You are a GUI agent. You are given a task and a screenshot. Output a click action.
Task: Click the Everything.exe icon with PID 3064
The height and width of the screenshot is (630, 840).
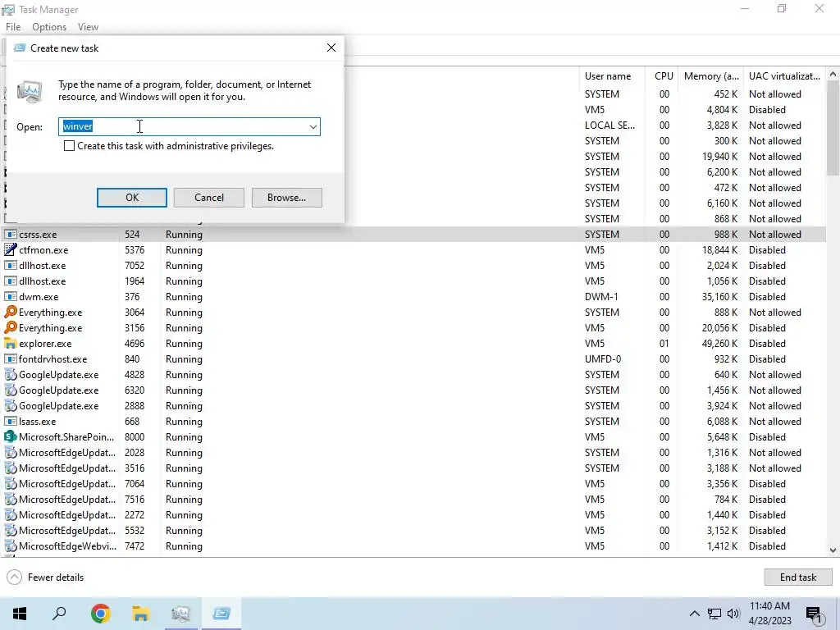coord(10,312)
